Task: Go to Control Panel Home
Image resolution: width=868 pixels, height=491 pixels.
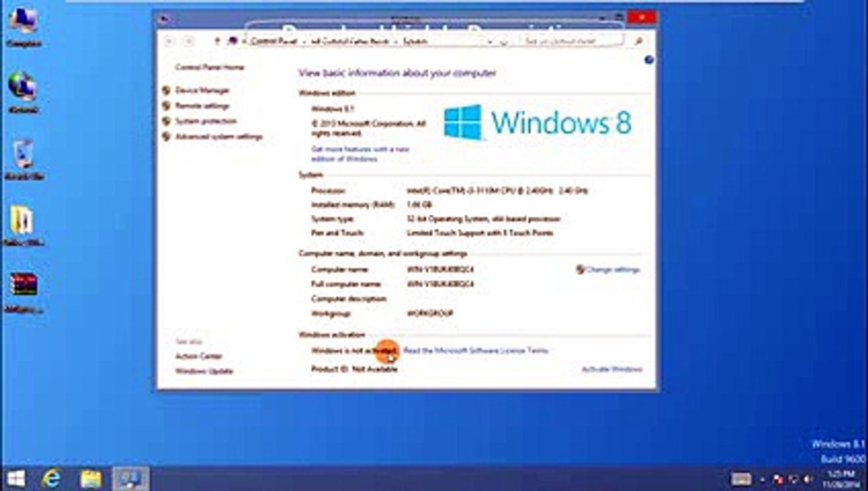Action: click(209, 68)
